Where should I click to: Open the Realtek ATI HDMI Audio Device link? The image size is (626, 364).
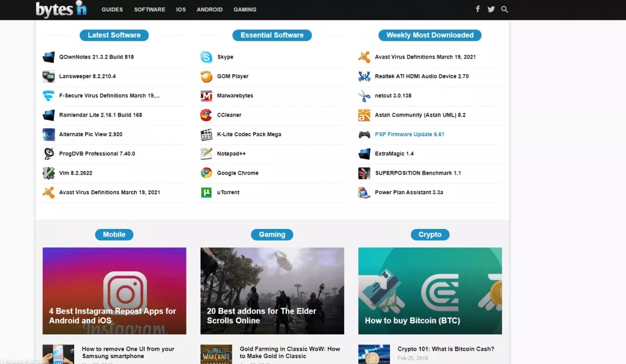(x=421, y=77)
